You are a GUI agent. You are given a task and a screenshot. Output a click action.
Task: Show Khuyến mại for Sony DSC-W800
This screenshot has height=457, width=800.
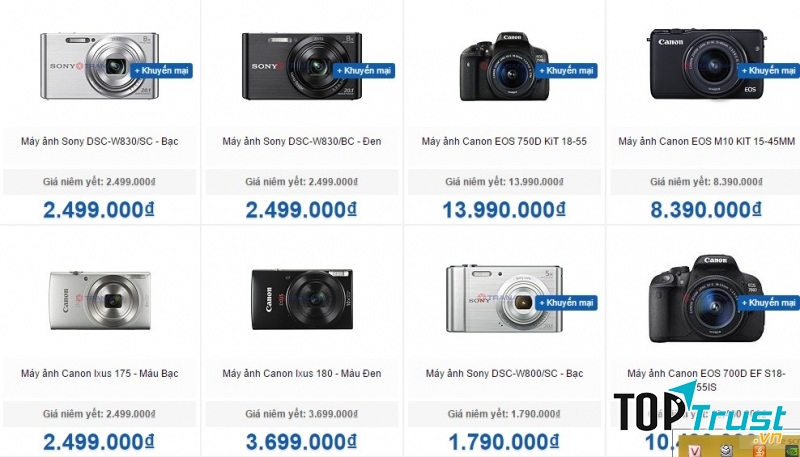coord(566,303)
